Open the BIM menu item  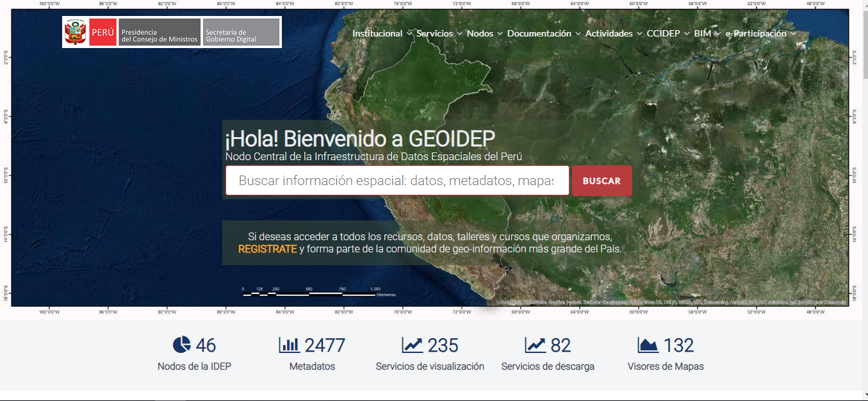(707, 33)
